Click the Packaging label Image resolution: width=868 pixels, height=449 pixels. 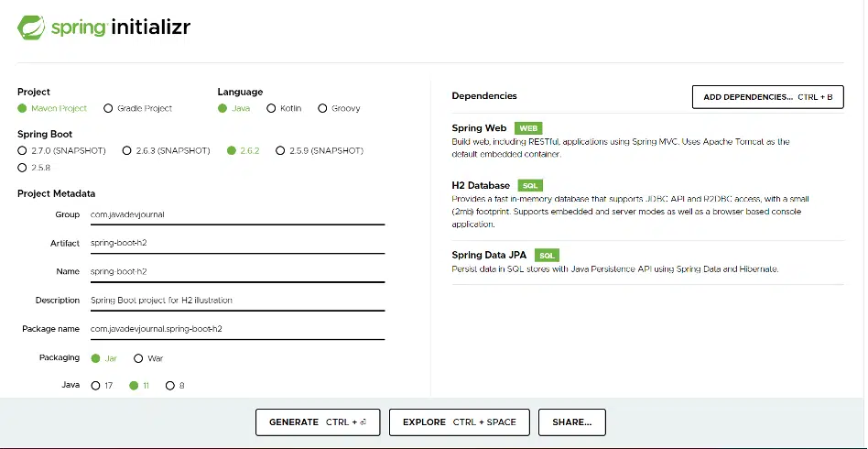pos(60,357)
